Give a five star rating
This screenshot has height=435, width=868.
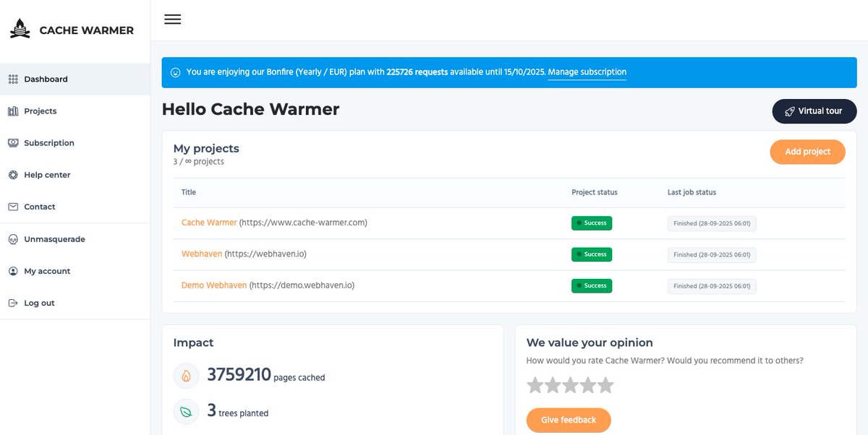click(x=605, y=385)
